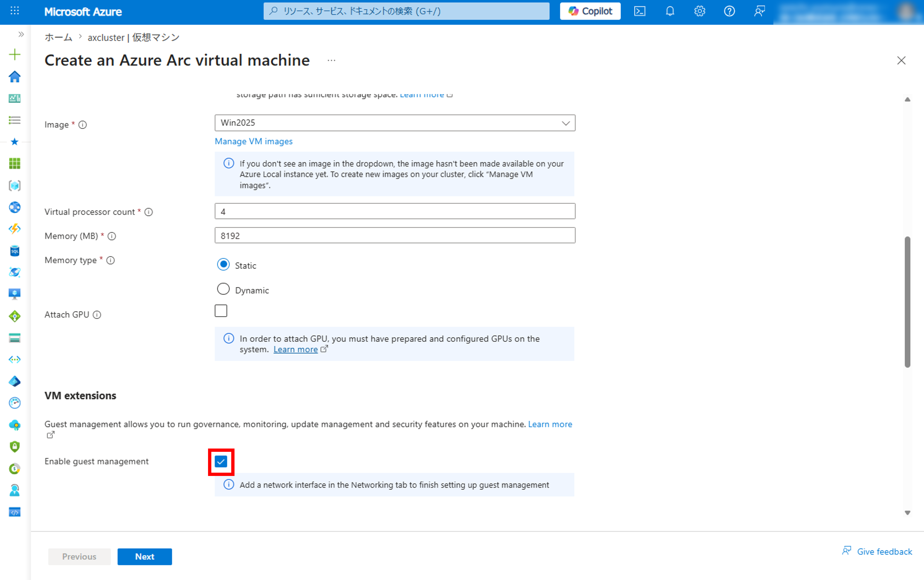The width and height of the screenshot is (924, 580).
Task: Open Defender for Cloud shield icon
Action: 15,446
